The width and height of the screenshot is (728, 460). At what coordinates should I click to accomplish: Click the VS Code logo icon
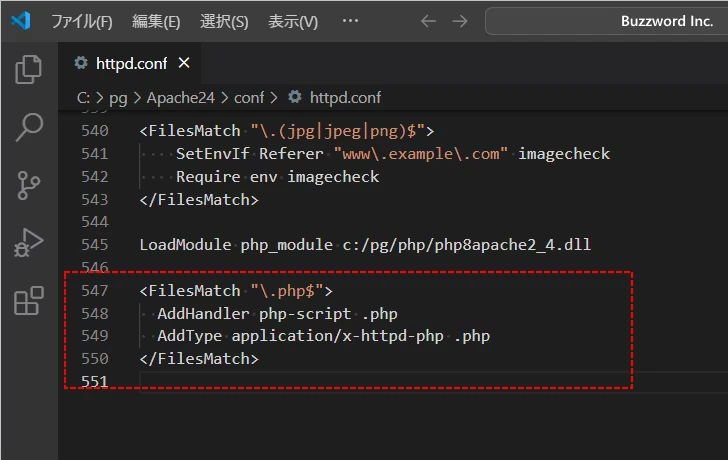(22, 21)
